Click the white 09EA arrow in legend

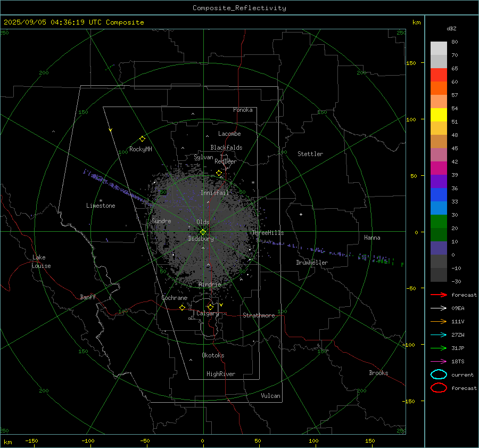coord(439,308)
